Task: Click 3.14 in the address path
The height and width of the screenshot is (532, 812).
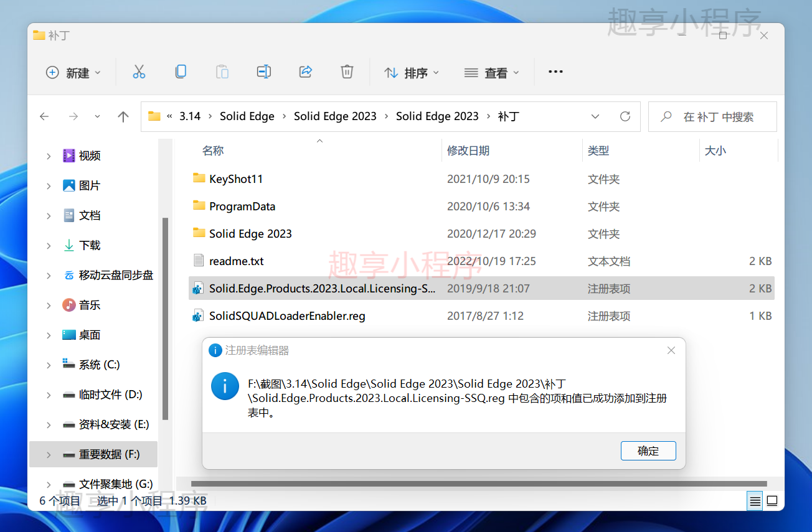Action: coord(190,116)
